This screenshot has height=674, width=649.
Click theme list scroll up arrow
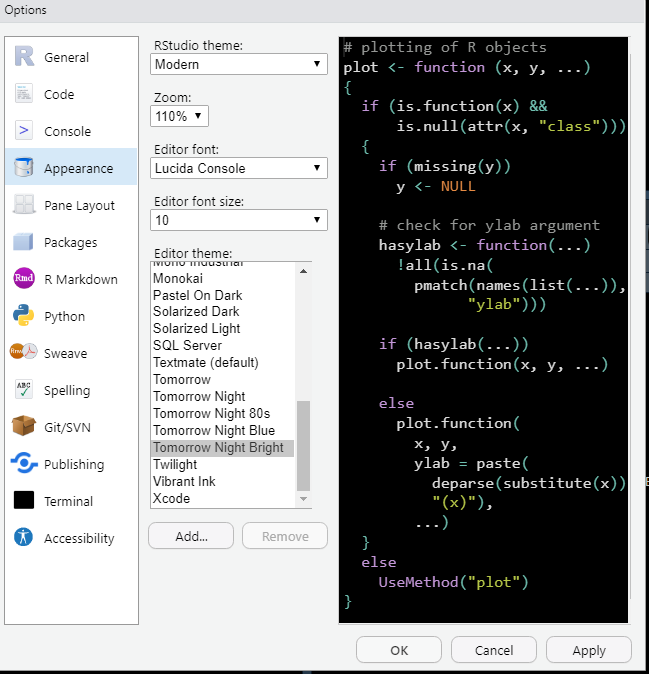coord(303,271)
